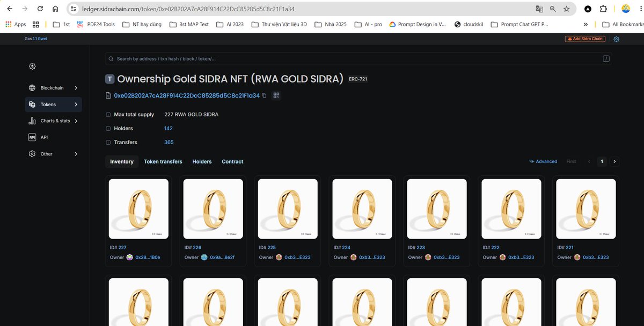Expand the Tokens sidebar menu
644x326 pixels.
[53, 105]
